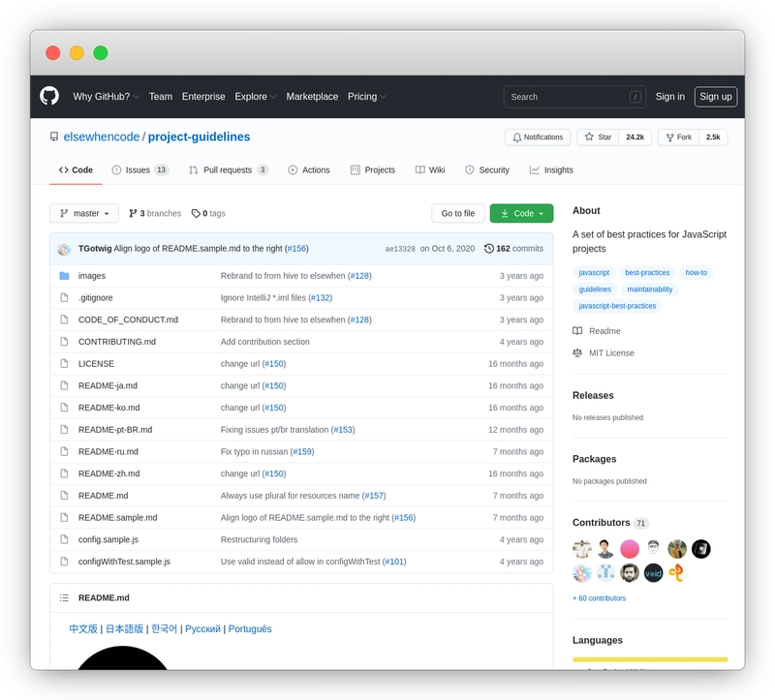The width and height of the screenshot is (775, 700).
Task: Click the GitHub Octocat logo
Action: click(49, 96)
